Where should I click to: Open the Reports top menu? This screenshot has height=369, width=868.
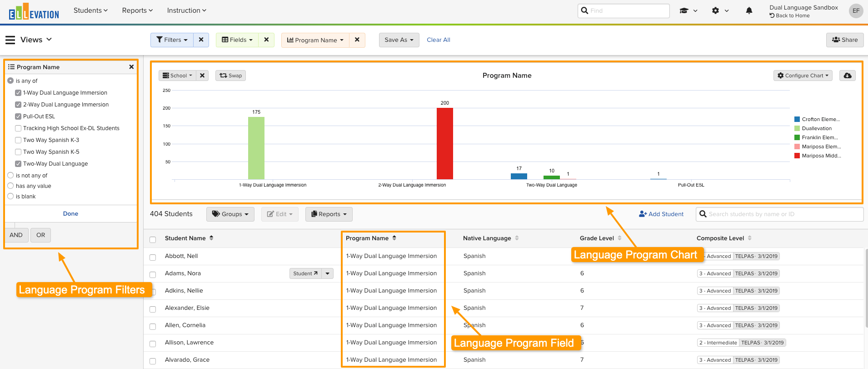137,10
